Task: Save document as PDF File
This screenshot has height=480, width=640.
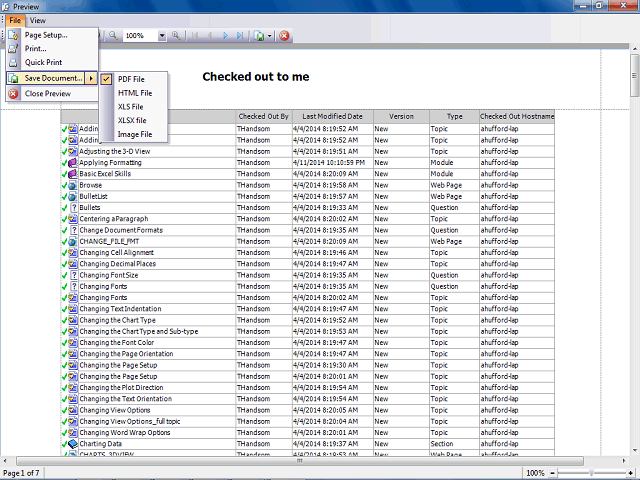Action: [131, 79]
